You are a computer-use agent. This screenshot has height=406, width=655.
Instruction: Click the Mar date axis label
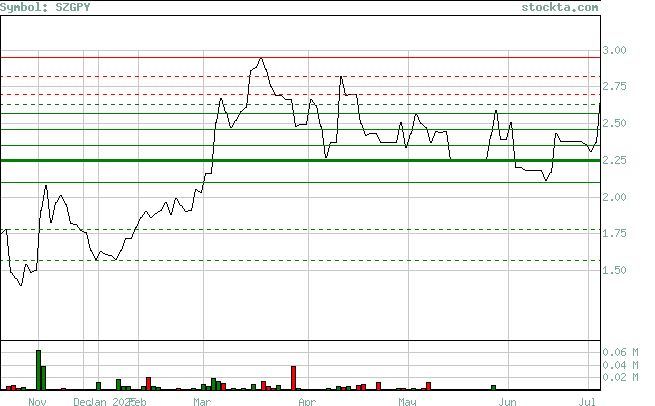tap(202, 401)
